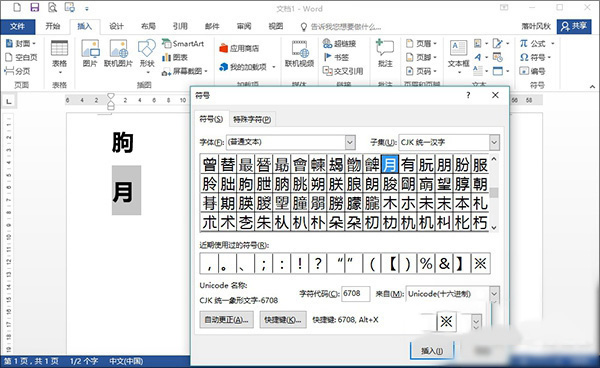Click the Symbol dialog help question mark
Image resolution: width=600 pixels, height=368 pixels.
(x=468, y=95)
